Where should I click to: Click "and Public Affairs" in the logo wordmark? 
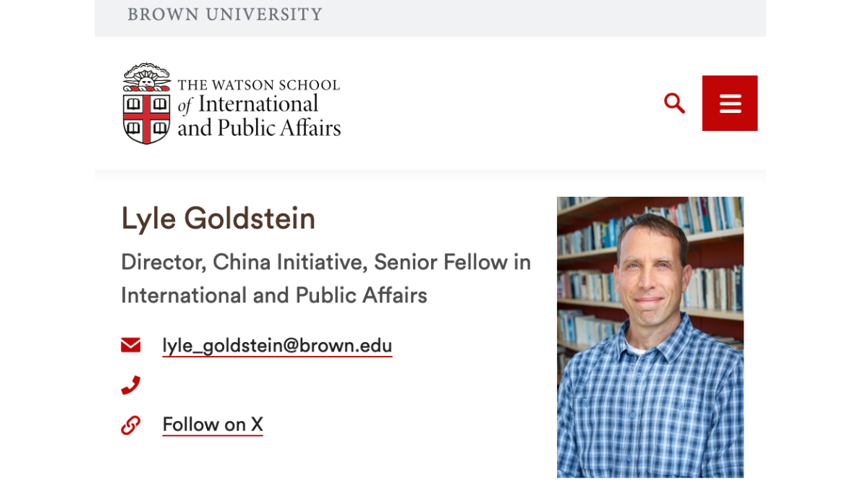258,129
